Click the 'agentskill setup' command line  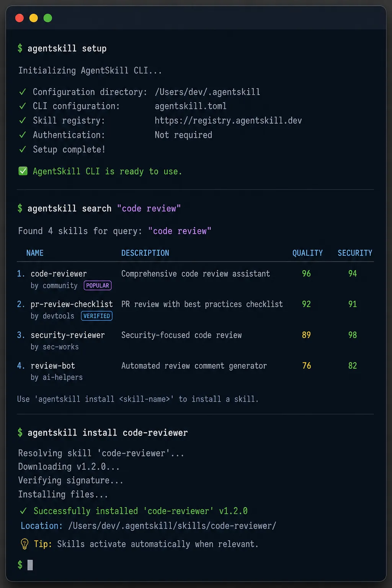62,49
